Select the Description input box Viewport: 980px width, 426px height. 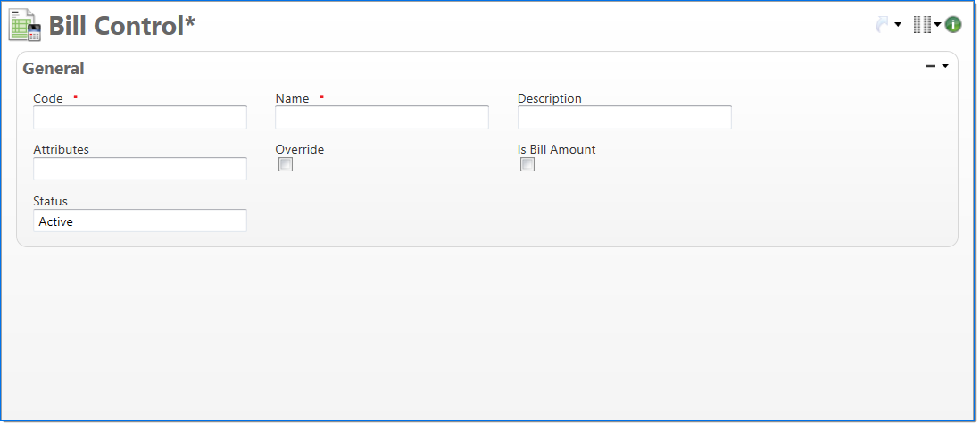click(625, 118)
